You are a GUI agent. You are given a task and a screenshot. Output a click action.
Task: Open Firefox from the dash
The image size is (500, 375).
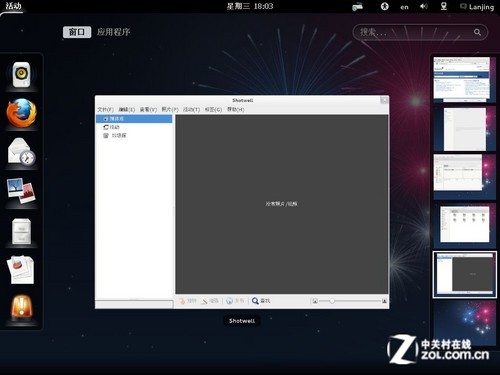click(22, 113)
